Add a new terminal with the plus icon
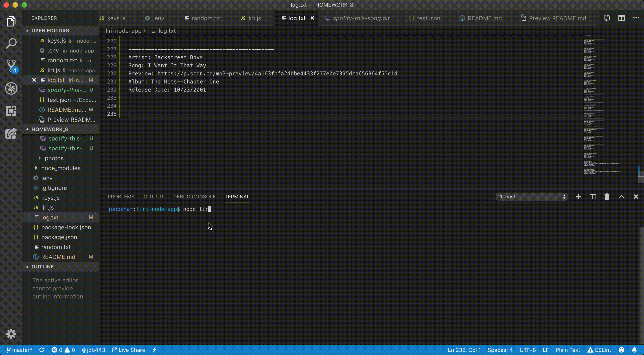644x355 pixels. (578, 197)
